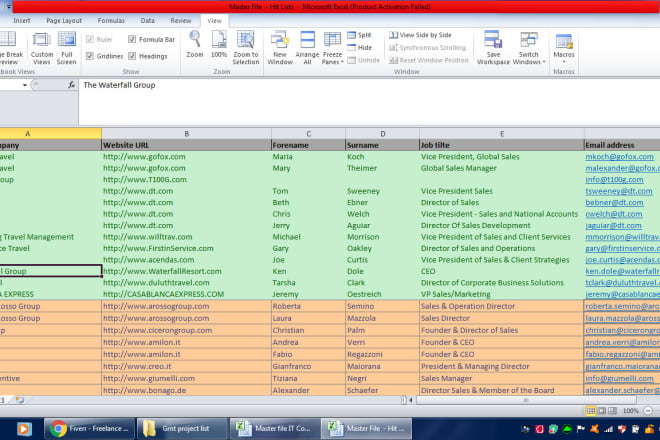Click the 100% zoom level in status bar

click(x=631, y=411)
